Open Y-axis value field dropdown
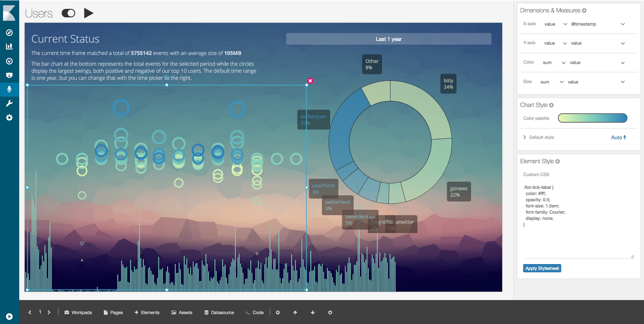Viewport: 644px width, 324px height. [598, 43]
